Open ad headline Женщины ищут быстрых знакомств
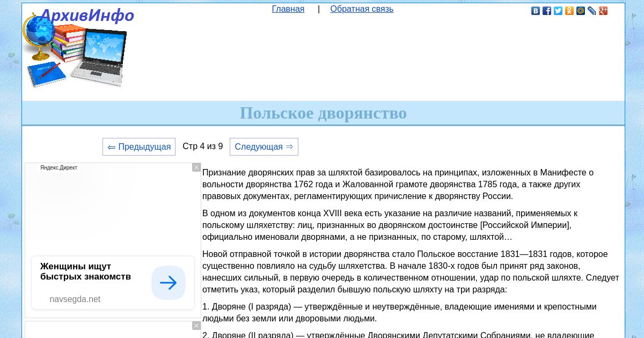The height and width of the screenshot is (338, 644). coord(86,271)
